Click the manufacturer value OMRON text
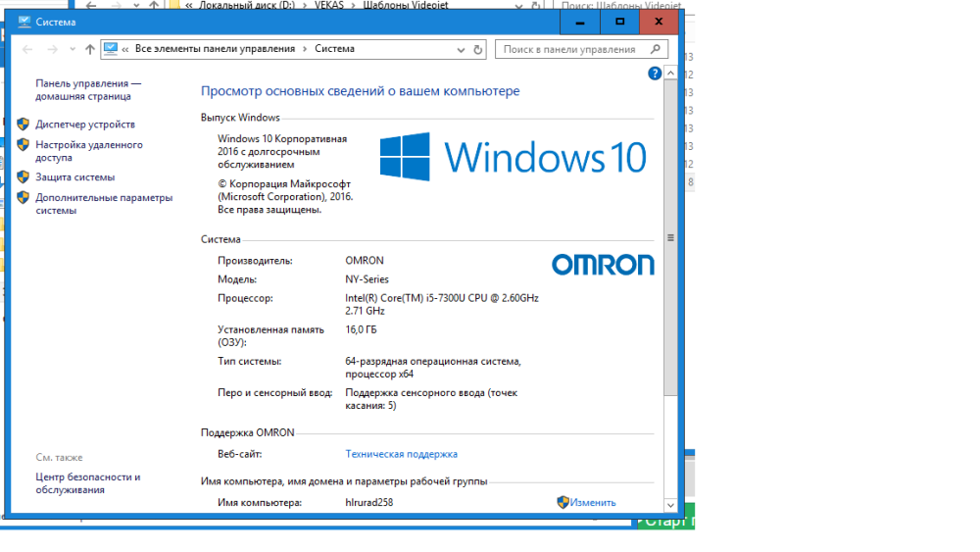Image resolution: width=980 pixels, height=552 pixels. tap(365, 261)
